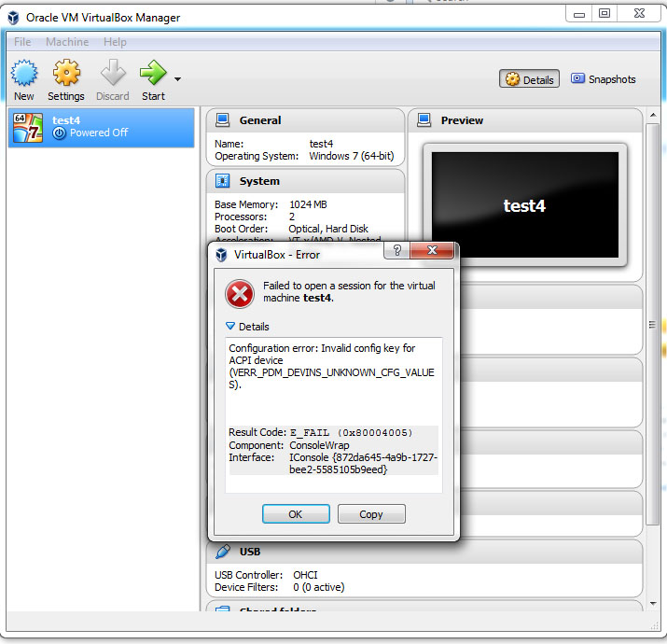
Task: Open the Help menu
Action: point(115,42)
